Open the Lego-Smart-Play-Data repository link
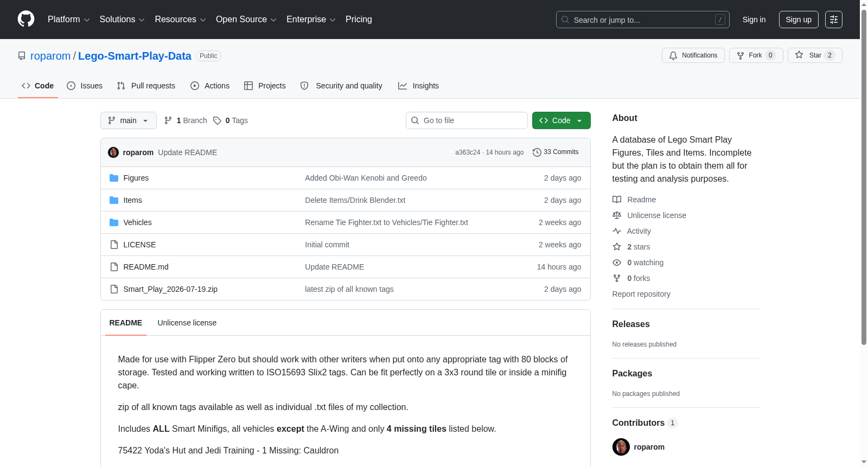This screenshot has width=868, height=467. (135, 56)
